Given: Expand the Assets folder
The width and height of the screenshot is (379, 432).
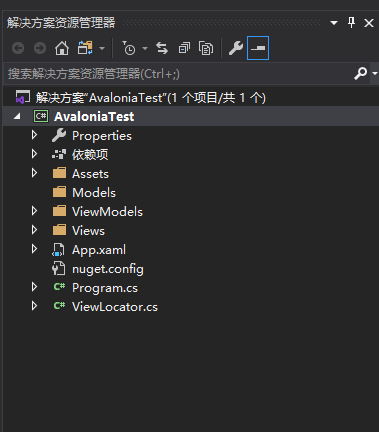Looking at the screenshot, I should coord(34,173).
